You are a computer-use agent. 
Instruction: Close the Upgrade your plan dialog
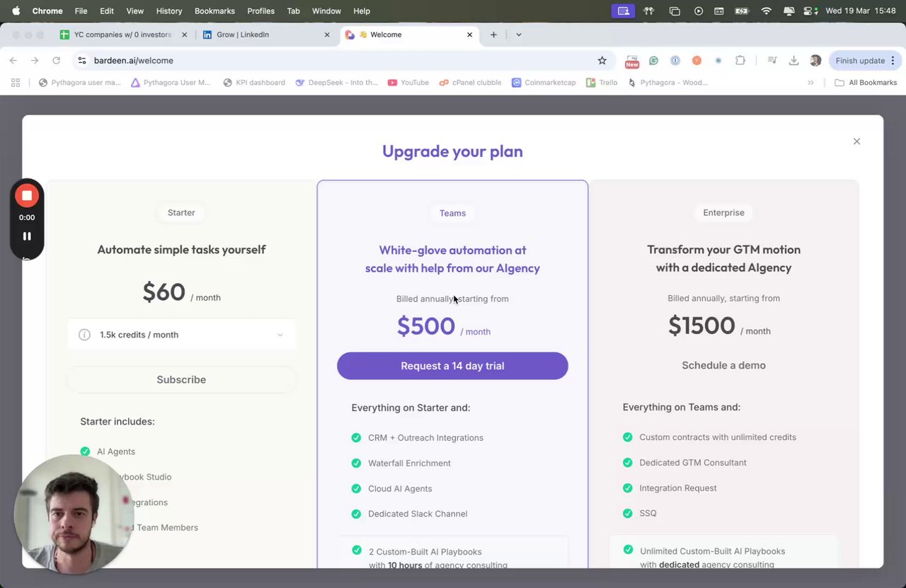pos(856,142)
